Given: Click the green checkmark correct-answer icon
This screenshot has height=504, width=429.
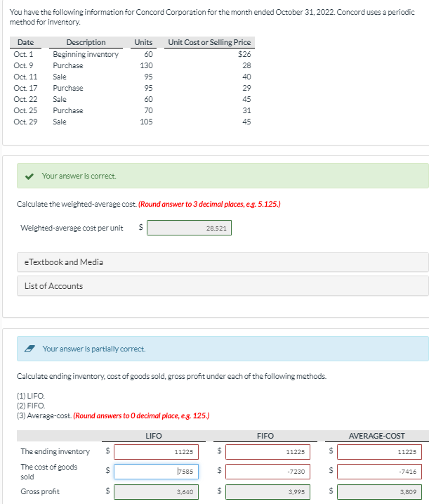Looking at the screenshot, I should coord(29,176).
